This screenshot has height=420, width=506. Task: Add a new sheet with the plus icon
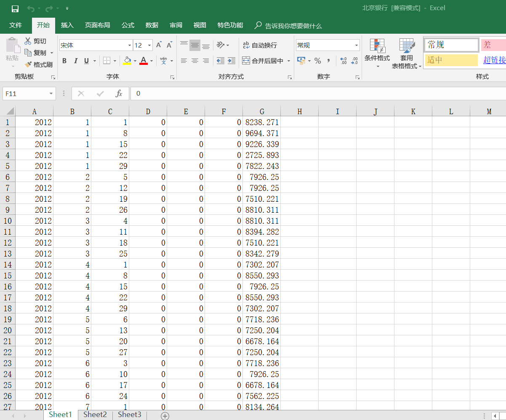click(x=165, y=416)
